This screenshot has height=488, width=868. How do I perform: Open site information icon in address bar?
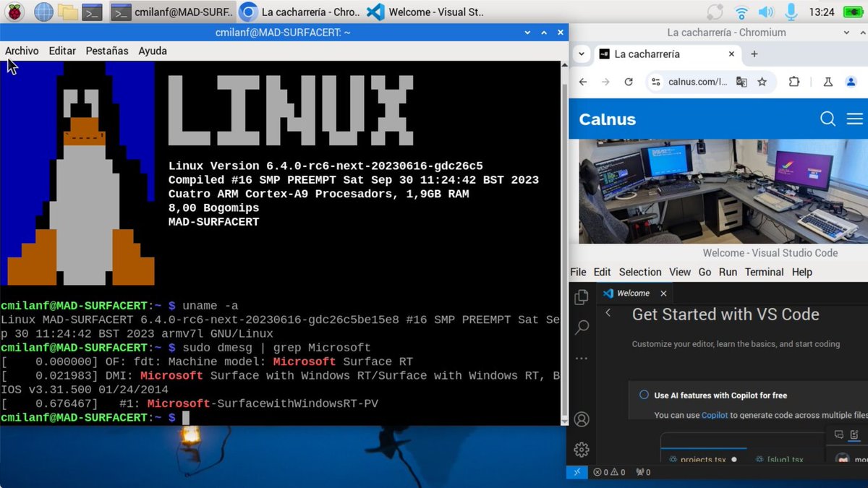pos(655,82)
